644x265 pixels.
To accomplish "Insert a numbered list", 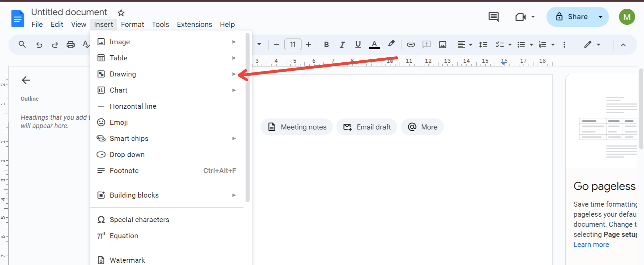I will tap(543, 45).
